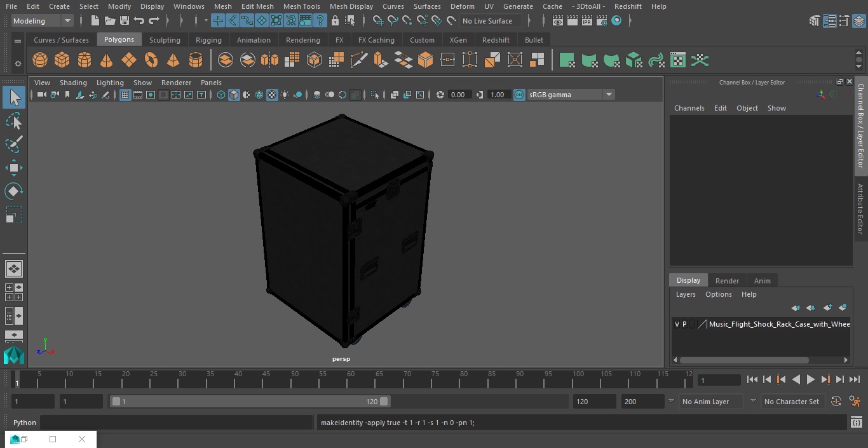Switch script language from Python
Screen dimensions: 868x448
(25, 423)
